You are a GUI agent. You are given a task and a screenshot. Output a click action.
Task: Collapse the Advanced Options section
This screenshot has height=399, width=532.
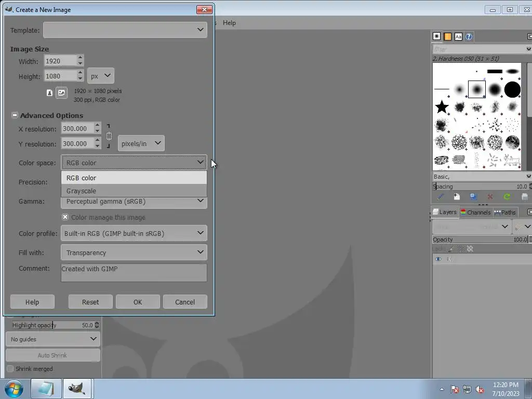pos(15,115)
